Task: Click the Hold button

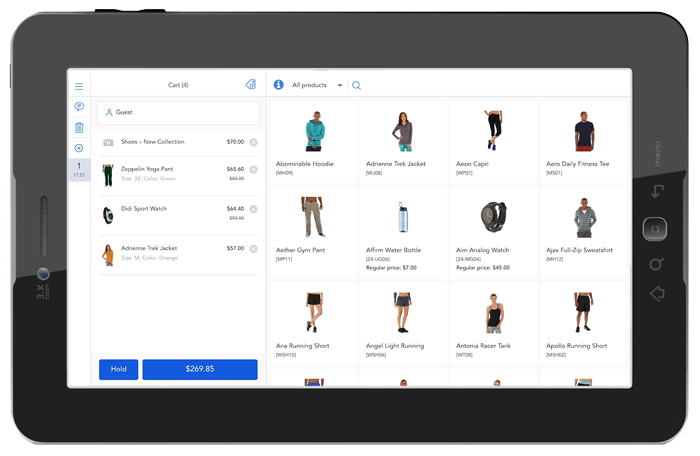Action: pos(118,369)
